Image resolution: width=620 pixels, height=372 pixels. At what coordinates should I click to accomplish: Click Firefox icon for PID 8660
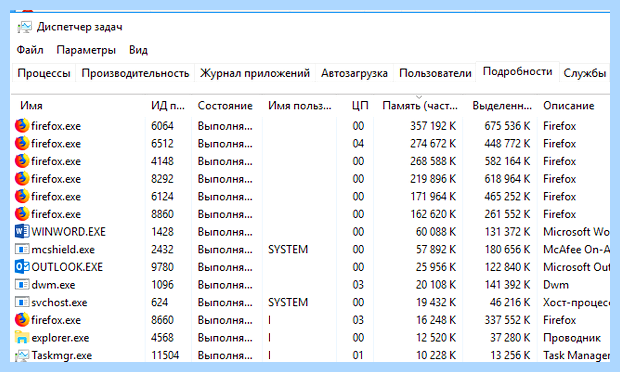pos(22,320)
